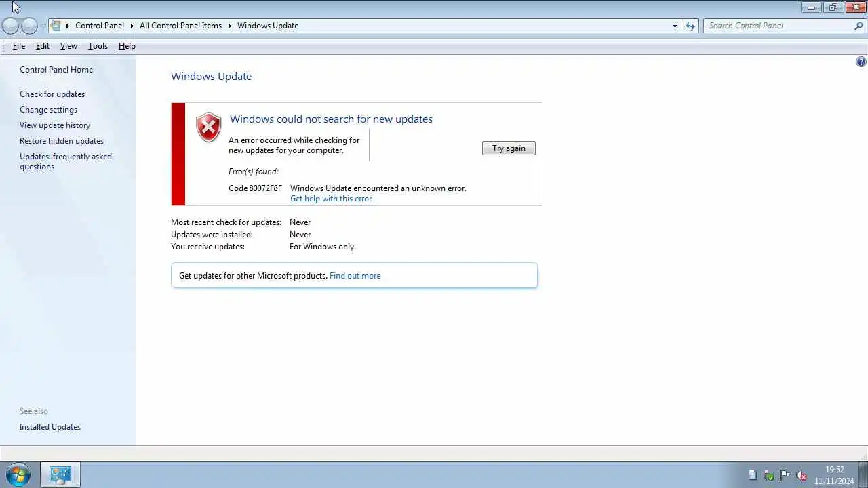Open Installed Updates link

pyautogui.click(x=50, y=427)
